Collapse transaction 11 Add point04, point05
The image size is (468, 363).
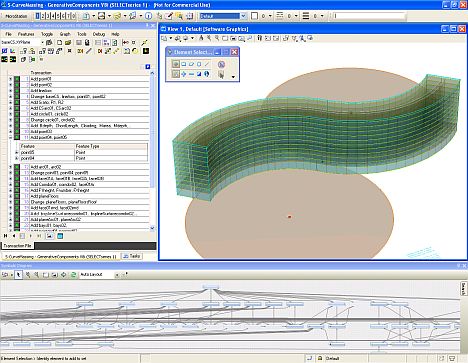pos(11,137)
